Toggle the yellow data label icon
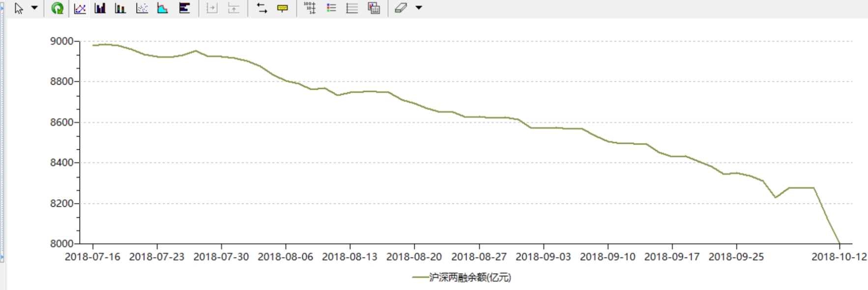The height and width of the screenshot is (290, 868). point(283,8)
